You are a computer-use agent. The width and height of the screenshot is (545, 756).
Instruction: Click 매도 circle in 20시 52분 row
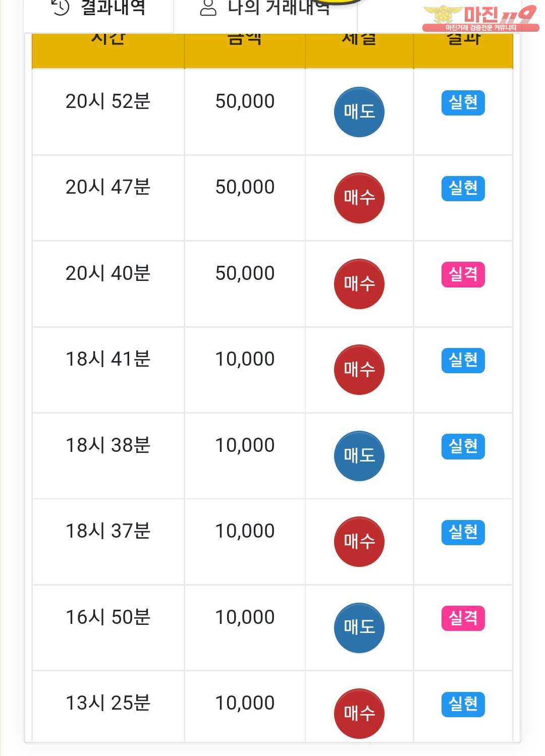tap(359, 112)
